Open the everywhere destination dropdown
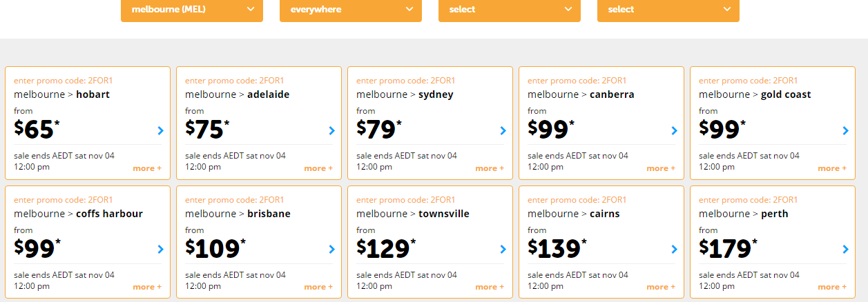 351,10
